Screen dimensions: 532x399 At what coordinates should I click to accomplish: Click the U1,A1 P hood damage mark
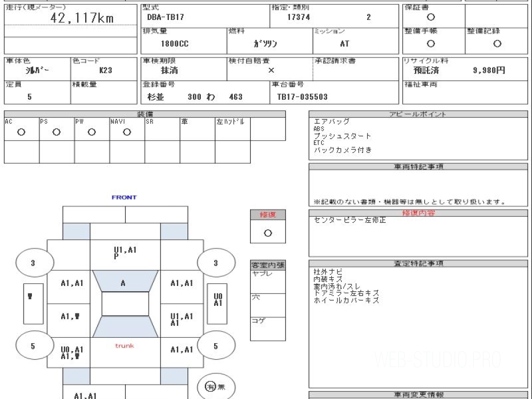125,253
